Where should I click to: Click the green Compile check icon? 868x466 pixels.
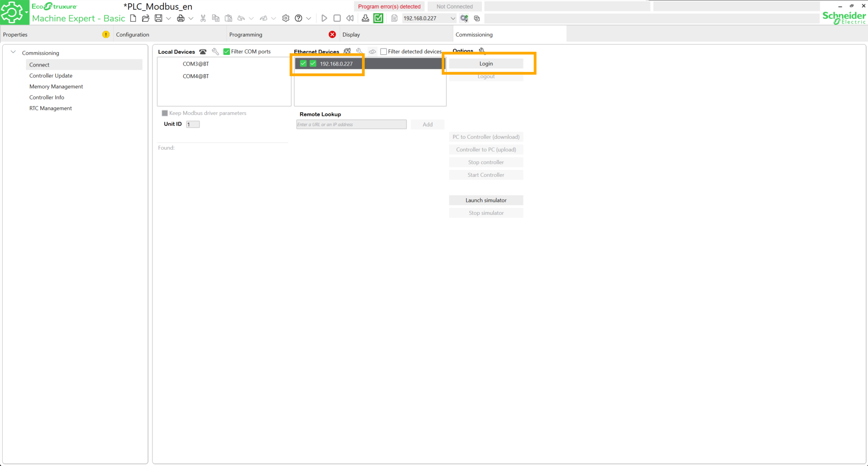tap(378, 18)
